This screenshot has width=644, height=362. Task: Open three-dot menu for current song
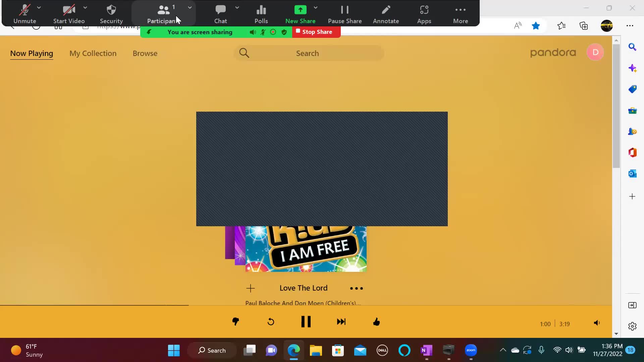pyautogui.click(x=356, y=288)
